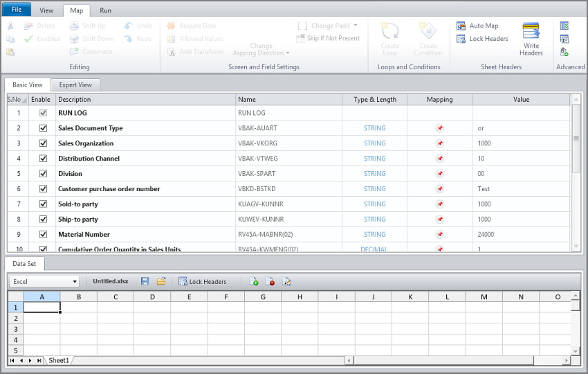Viewport: 588px width, 374px height.
Task: Disable the Ship-to party row checkbox
Action: 43,220
